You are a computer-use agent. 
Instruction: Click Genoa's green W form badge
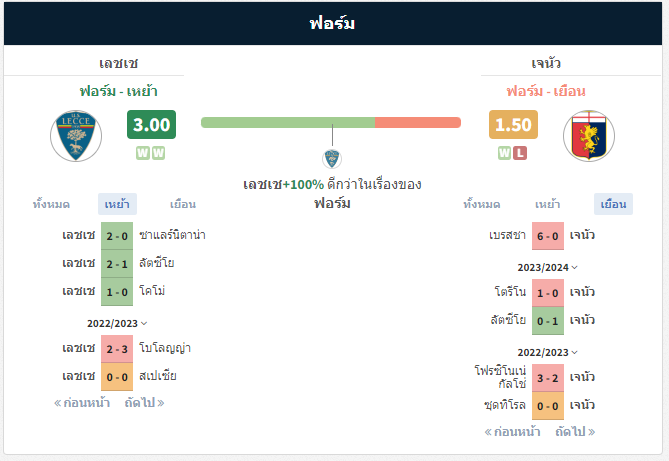[x=504, y=153]
